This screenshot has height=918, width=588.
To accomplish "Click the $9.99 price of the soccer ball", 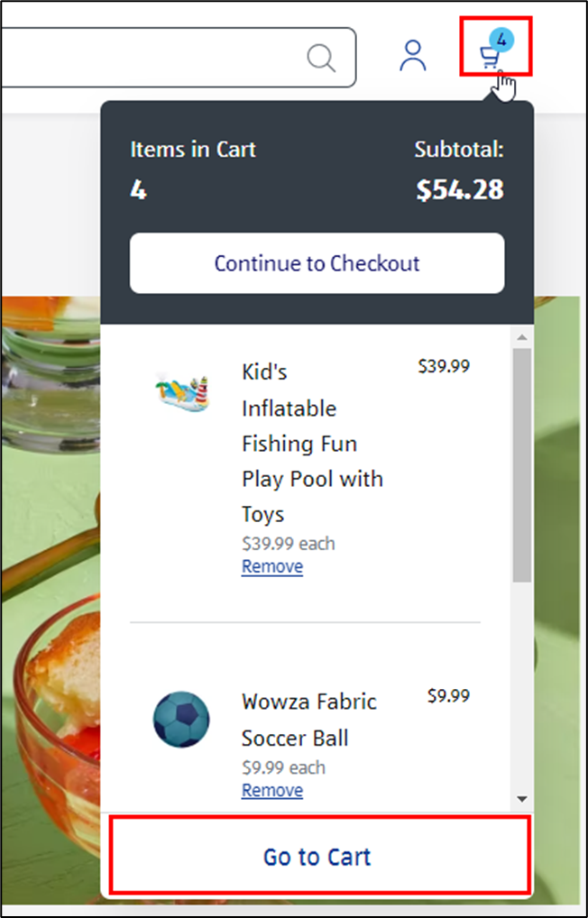I will pos(448,695).
